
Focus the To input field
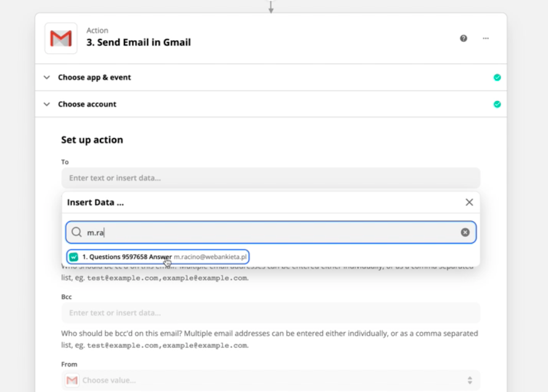click(x=271, y=178)
